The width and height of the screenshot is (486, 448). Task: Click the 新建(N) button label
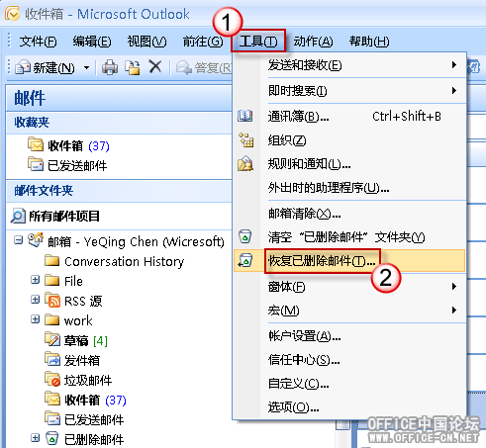53,68
